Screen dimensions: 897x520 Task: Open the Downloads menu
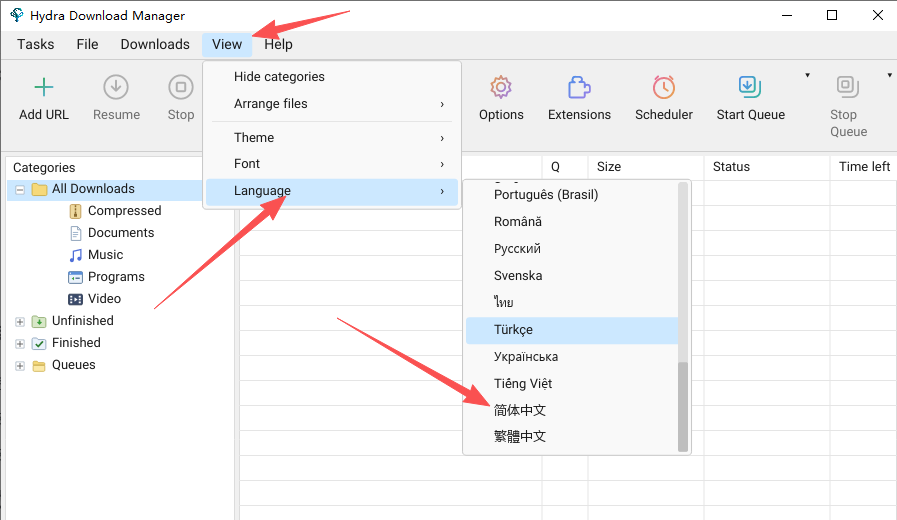[155, 44]
